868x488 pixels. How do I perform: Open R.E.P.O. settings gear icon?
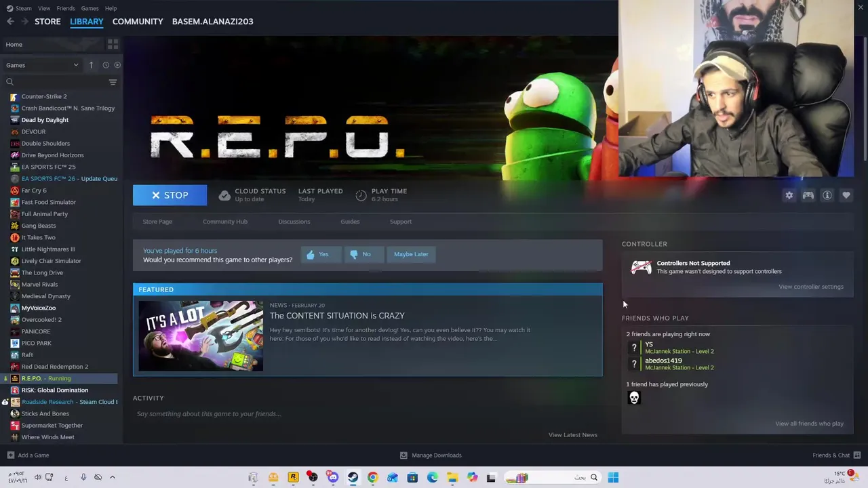[x=789, y=195]
